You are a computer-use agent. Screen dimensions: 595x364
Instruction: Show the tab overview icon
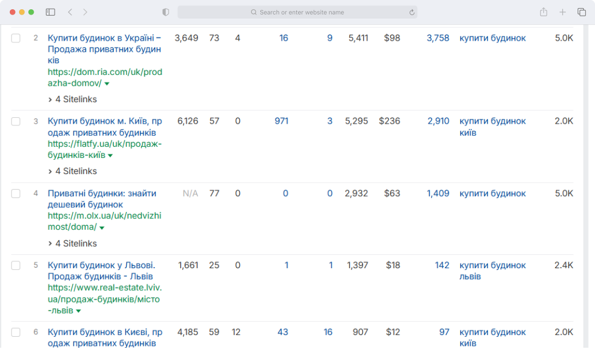click(581, 12)
